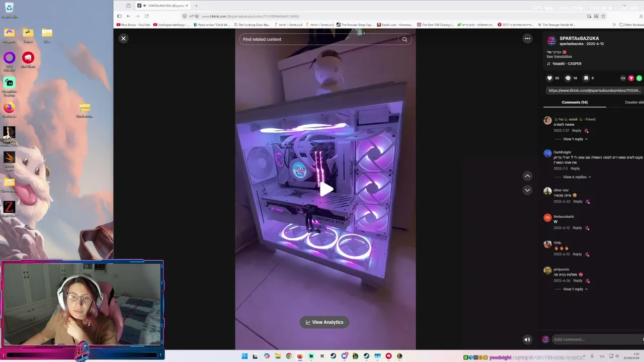Click the TikTok video link field

pos(594,90)
